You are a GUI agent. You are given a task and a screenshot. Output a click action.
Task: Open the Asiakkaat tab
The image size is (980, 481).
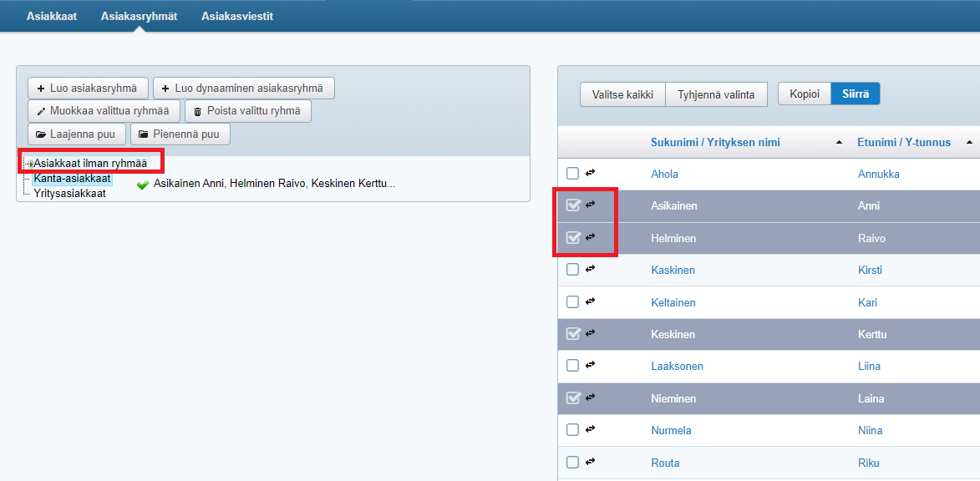52,16
